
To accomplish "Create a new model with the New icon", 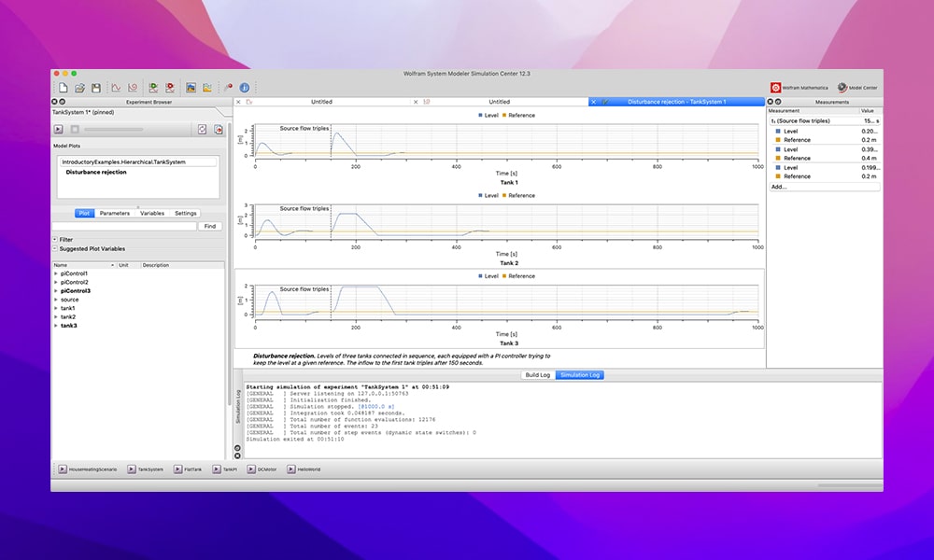I will pos(64,88).
